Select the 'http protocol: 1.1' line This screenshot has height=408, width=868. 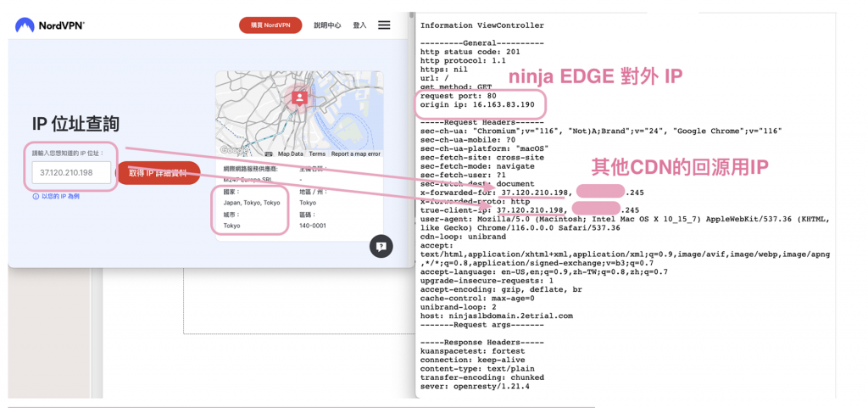463,61
